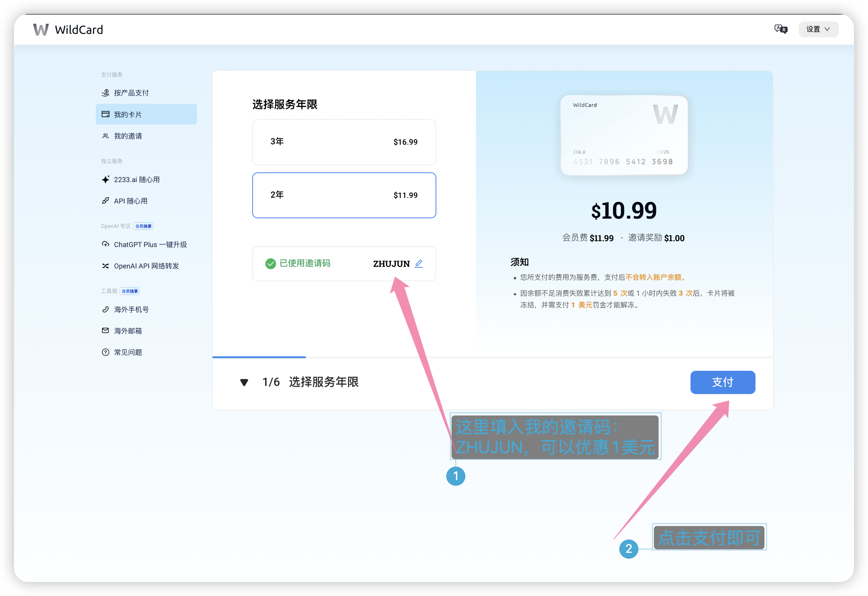Collapse the 1/6 step triangle

pyautogui.click(x=244, y=382)
